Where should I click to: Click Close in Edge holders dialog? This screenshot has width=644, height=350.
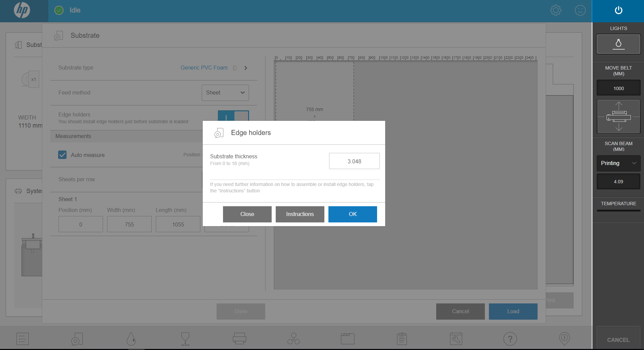247,214
